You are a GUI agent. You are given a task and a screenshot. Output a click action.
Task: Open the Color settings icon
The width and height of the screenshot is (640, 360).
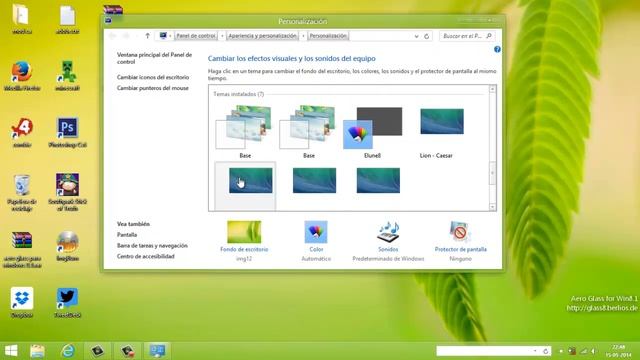[316, 232]
